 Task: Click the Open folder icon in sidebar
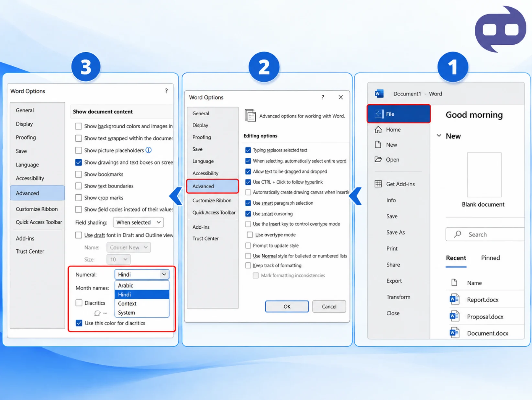tap(378, 159)
